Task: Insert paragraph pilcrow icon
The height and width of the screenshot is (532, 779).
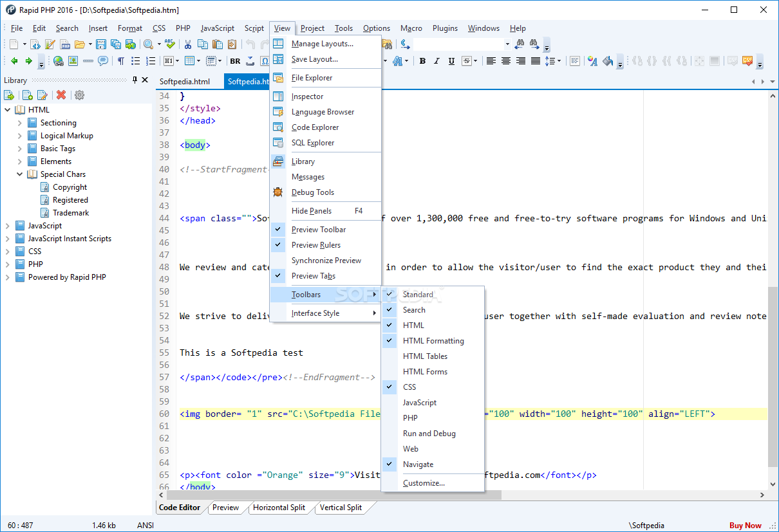Action: (120, 61)
